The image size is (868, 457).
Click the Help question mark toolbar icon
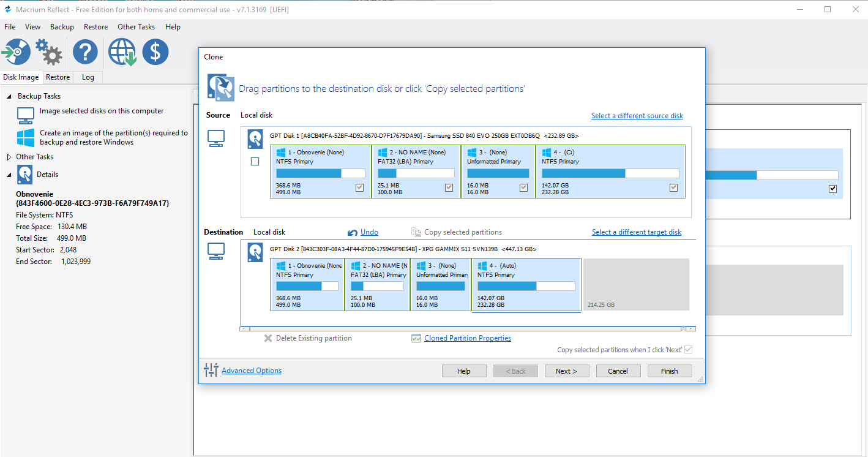pos(85,52)
